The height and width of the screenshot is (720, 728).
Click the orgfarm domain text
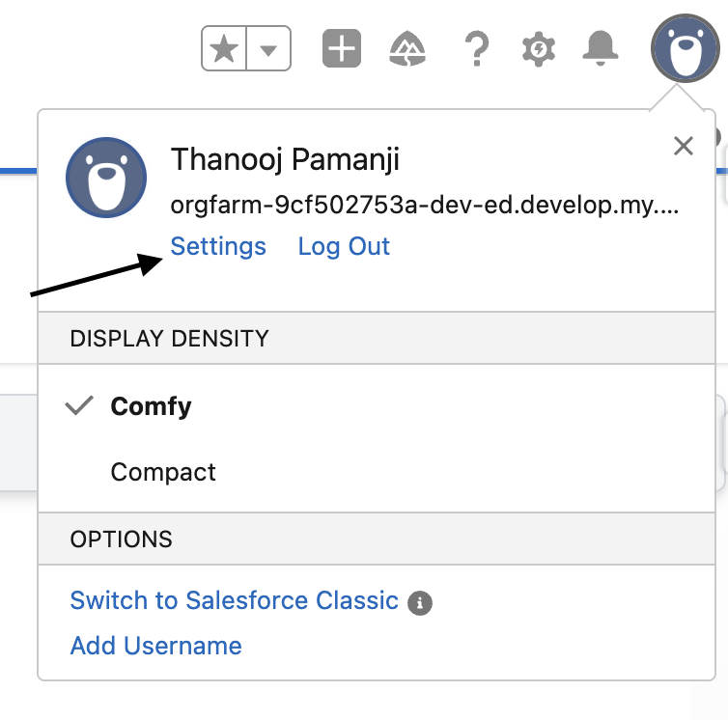pos(425,205)
